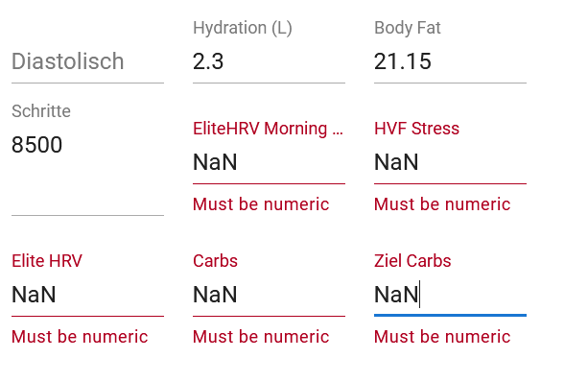Viewport: 588px width, 382px height.
Task: Click the error message under Ziel Carbs
Action: point(442,337)
